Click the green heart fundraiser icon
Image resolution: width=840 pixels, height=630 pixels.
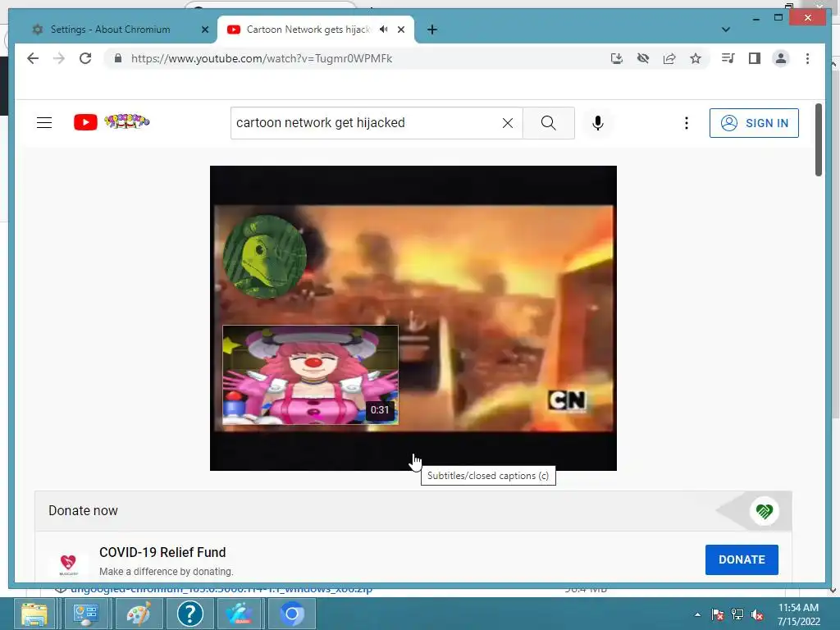(764, 511)
